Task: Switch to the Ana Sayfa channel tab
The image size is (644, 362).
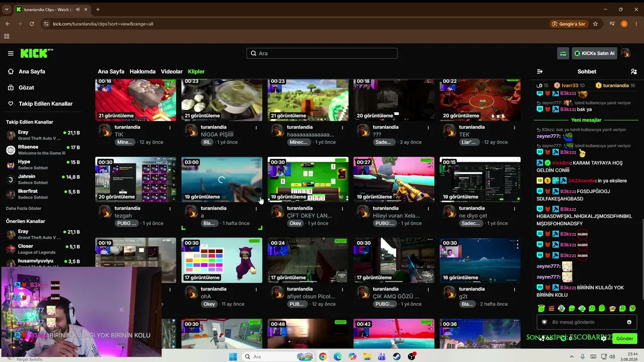Action: [x=111, y=71]
